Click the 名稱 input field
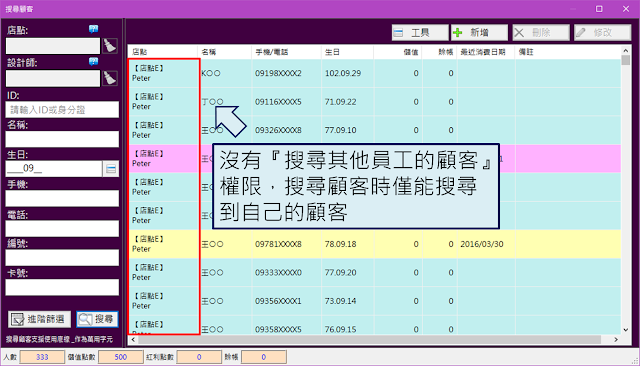Image resolution: width=640 pixels, height=366 pixels. click(x=62, y=139)
